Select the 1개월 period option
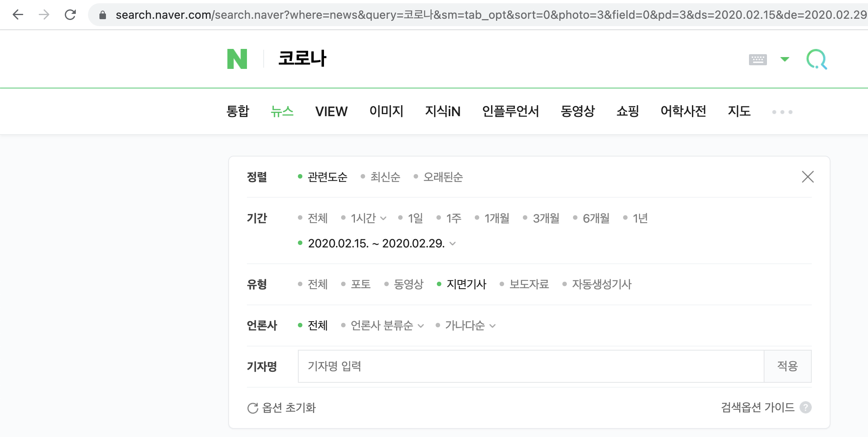868x437 pixels. (x=497, y=218)
